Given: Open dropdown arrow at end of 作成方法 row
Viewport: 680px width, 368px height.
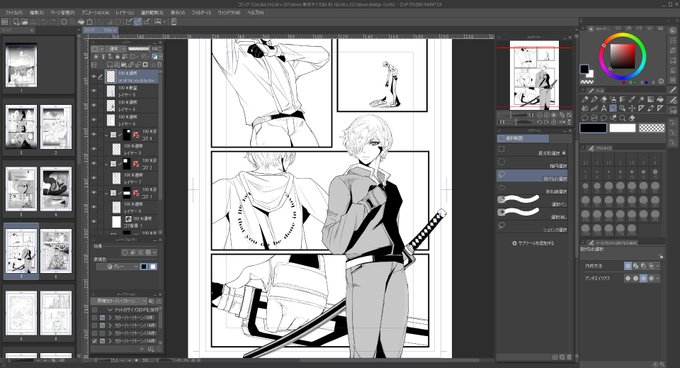Looking at the screenshot, I should (x=658, y=266).
